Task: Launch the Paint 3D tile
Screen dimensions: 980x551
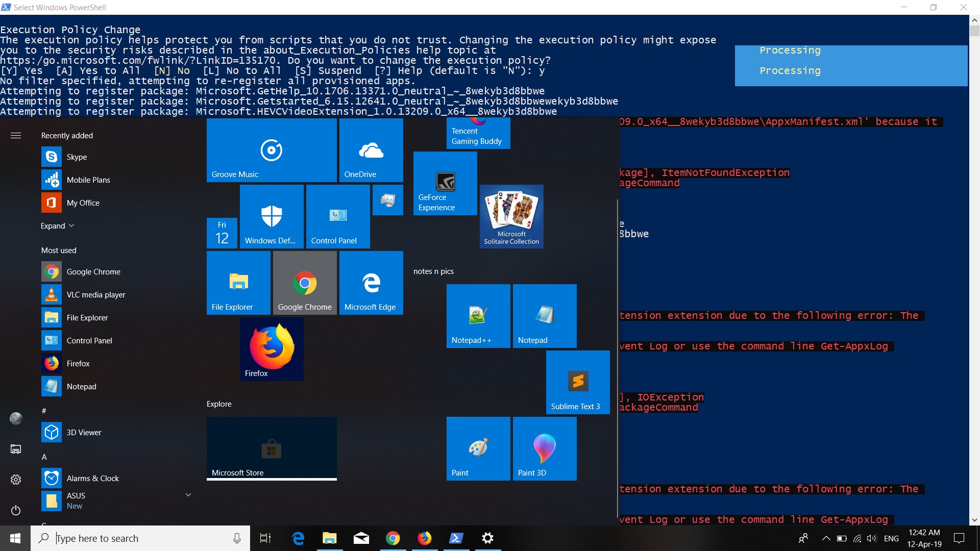Action: [x=544, y=448]
